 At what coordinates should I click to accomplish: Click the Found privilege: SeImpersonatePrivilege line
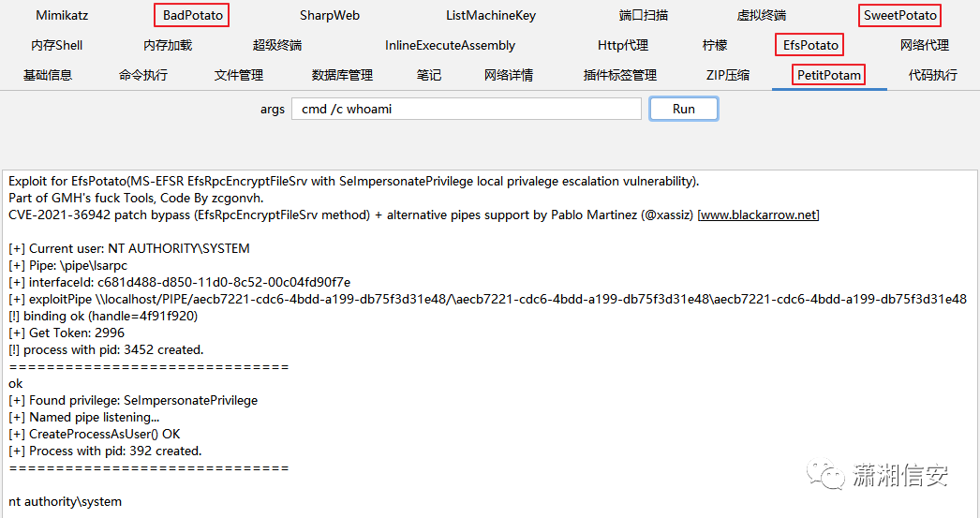133,401
